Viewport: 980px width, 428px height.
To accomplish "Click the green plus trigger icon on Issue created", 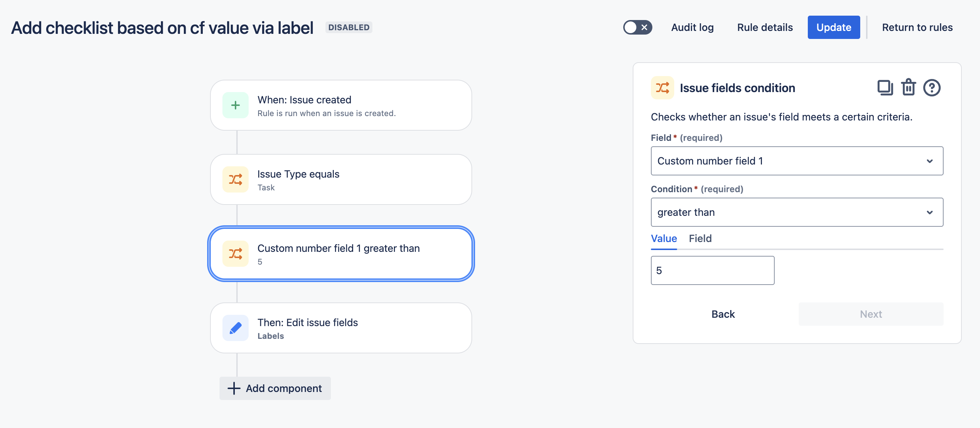I will coord(236,104).
